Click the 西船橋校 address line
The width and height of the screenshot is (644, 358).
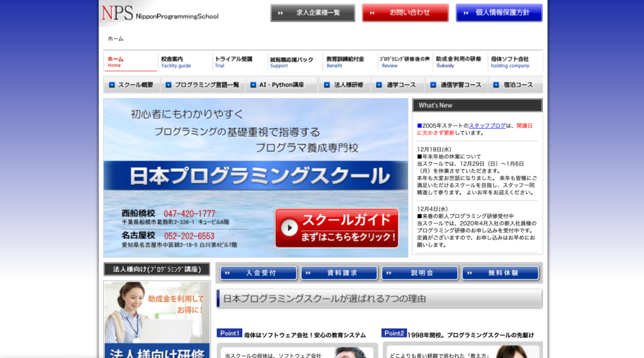pyautogui.click(x=175, y=222)
